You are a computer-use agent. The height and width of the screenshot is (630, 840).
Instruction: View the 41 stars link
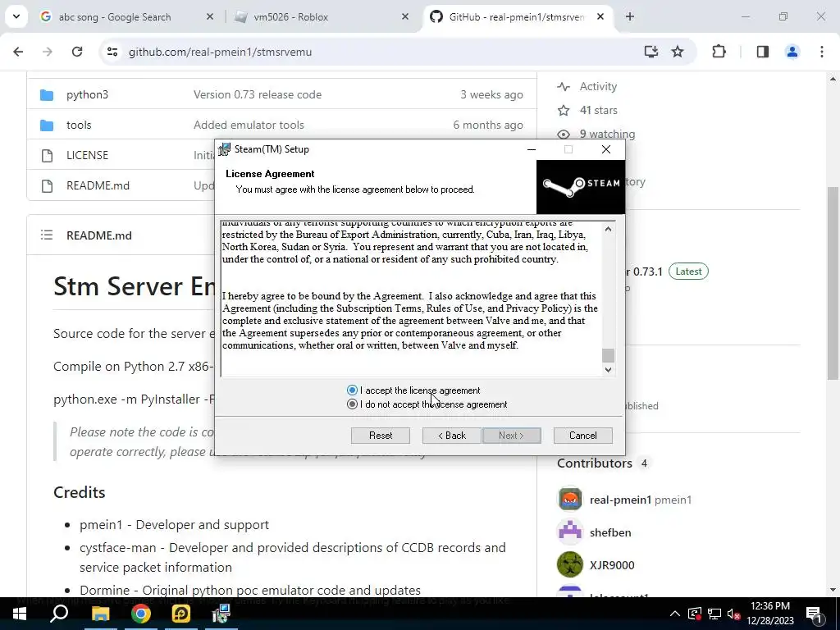pyautogui.click(x=598, y=111)
